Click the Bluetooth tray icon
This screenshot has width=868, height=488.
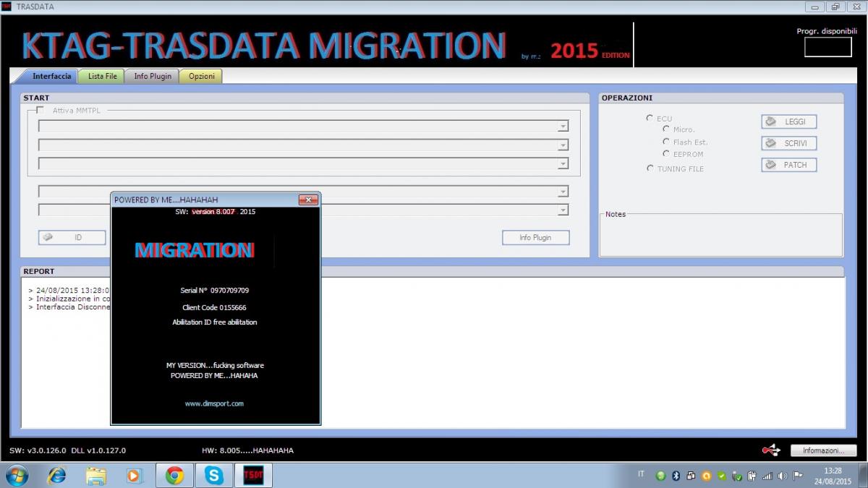click(x=676, y=476)
